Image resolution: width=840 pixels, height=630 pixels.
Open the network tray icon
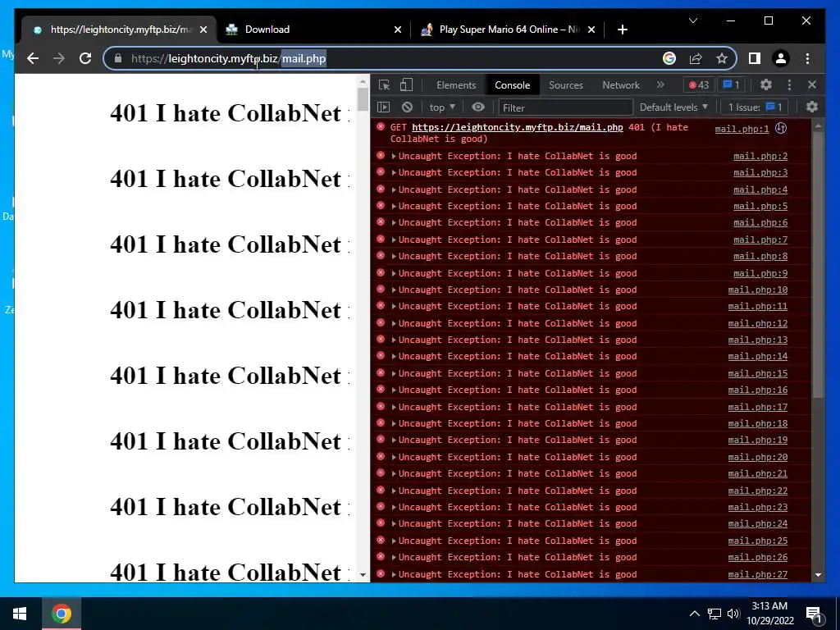click(x=714, y=614)
